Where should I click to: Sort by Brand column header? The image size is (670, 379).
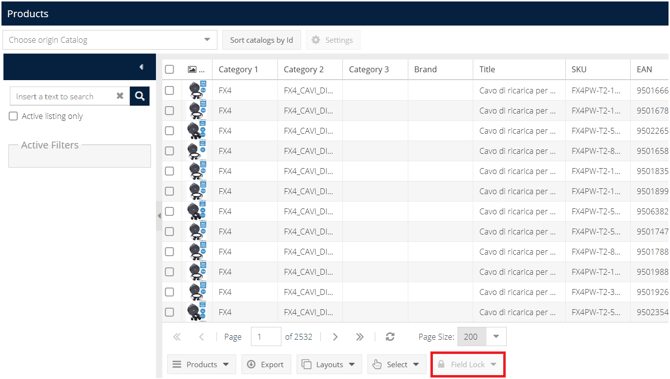(440, 69)
